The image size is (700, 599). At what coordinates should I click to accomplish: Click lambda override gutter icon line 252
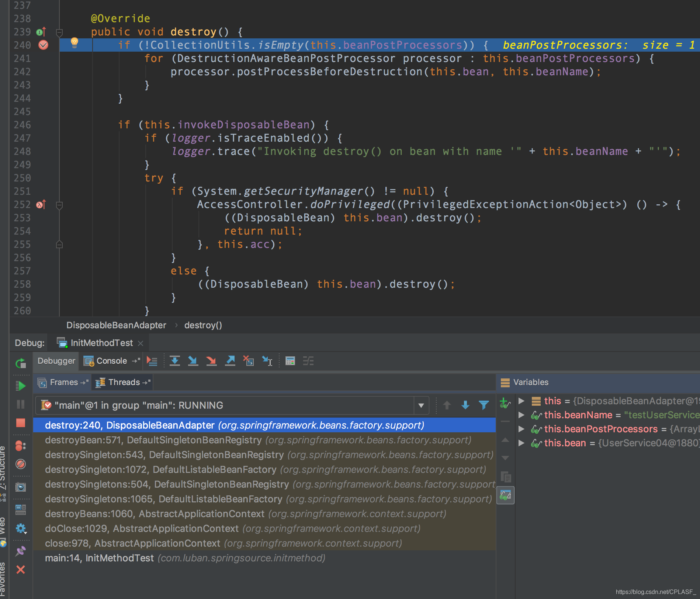41,204
